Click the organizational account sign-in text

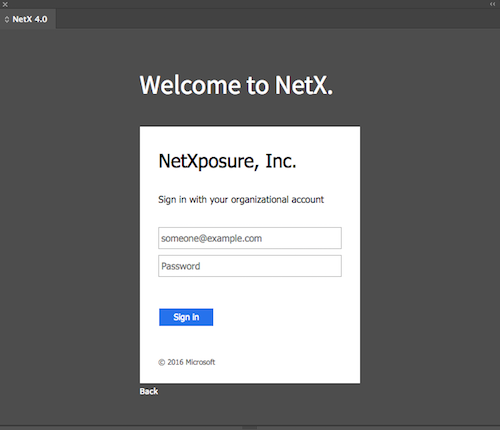pyautogui.click(x=241, y=200)
